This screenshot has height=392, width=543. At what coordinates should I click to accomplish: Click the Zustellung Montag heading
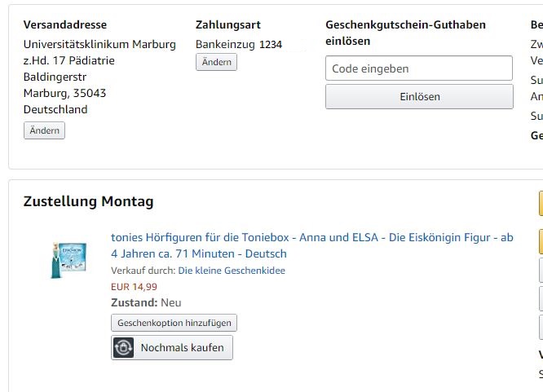click(88, 201)
